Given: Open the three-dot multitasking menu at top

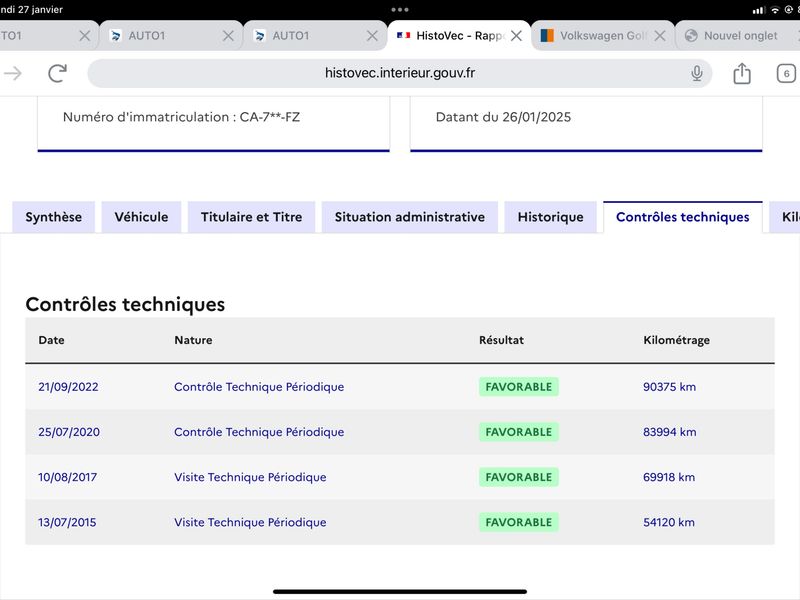Looking at the screenshot, I should 399,10.
